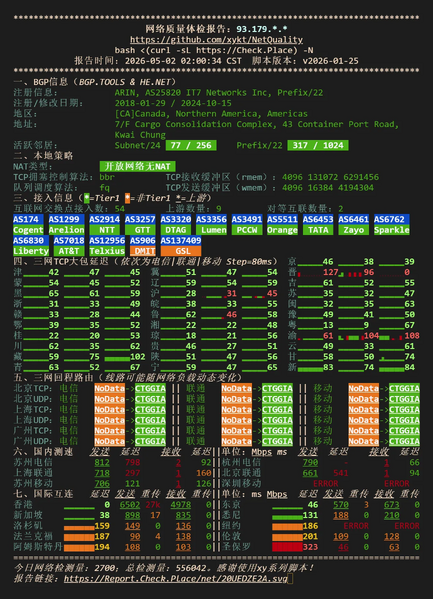This screenshot has width=433, height=599.
Task: Click 香港 receive speed 4978
Action: click(181, 505)
